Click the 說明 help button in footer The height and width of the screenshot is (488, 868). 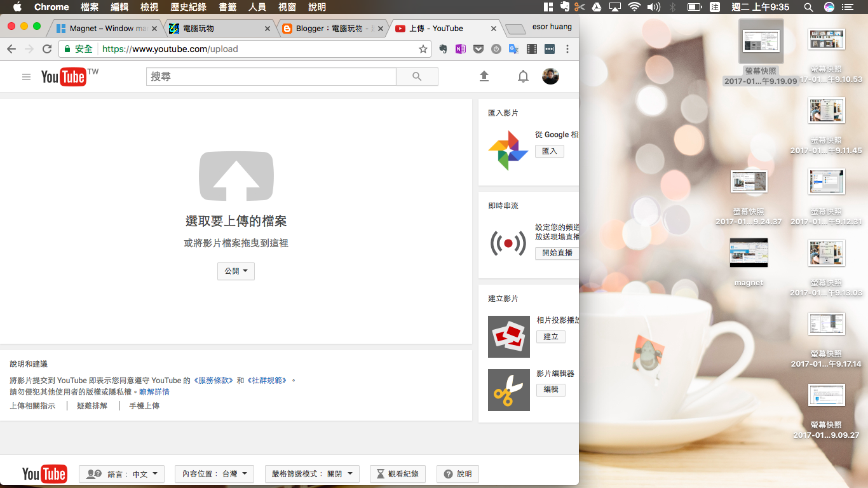click(458, 474)
